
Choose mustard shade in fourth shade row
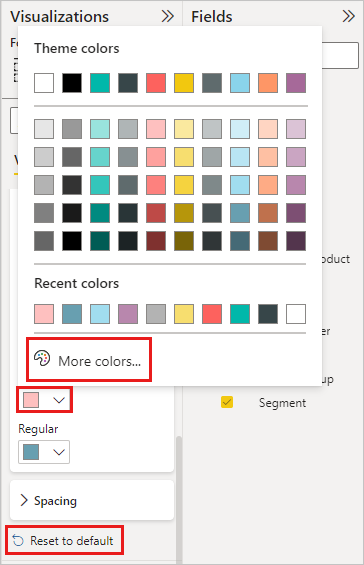184,213
